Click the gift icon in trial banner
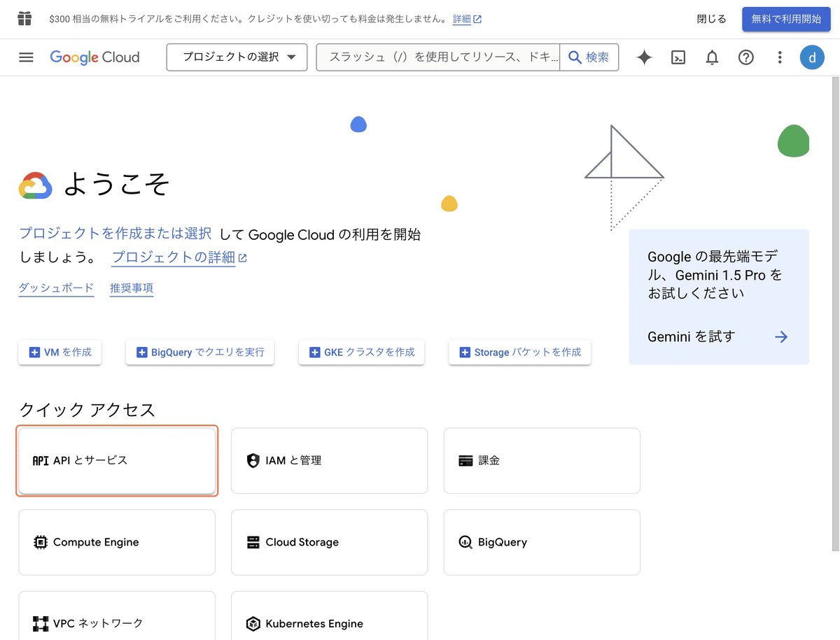Viewport: 840px width, 640px height. tap(24, 19)
